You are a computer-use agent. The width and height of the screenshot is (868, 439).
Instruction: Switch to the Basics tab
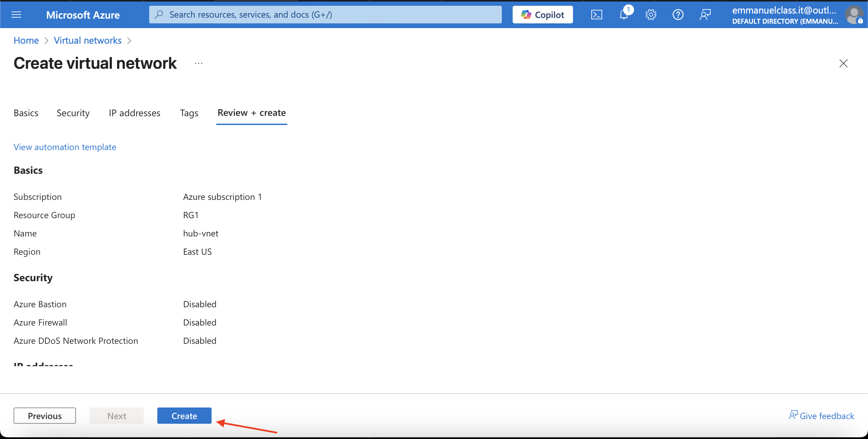pyautogui.click(x=26, y=113)
